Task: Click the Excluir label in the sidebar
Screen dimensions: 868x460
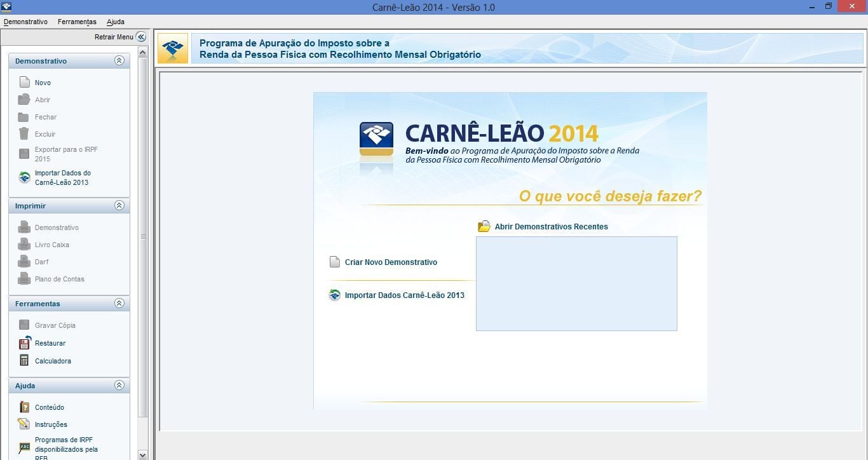Action: pyautogui.click(x=45, y=134)
